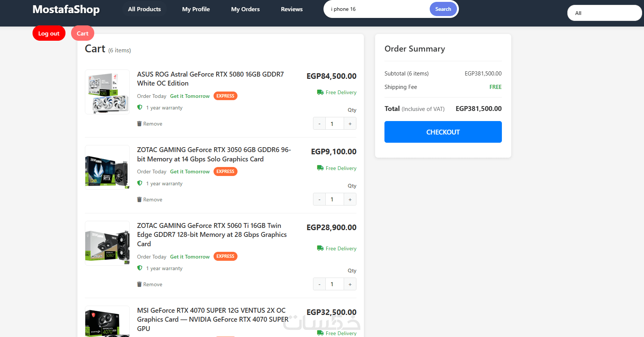
Task: Open ZOTAC GAMING RTX 3050 6GB title
Action: point(214,154)
